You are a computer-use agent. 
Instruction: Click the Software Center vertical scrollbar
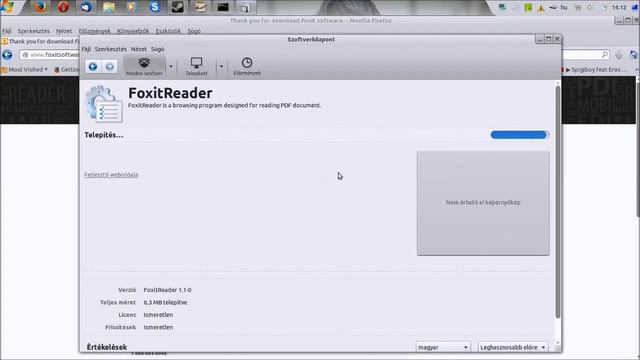(558, 202)
